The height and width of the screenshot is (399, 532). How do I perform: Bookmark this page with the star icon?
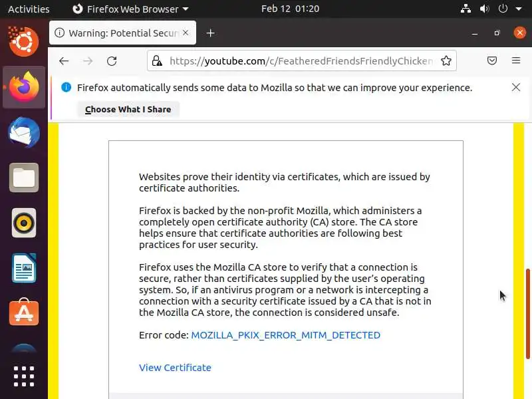(446, 61)
